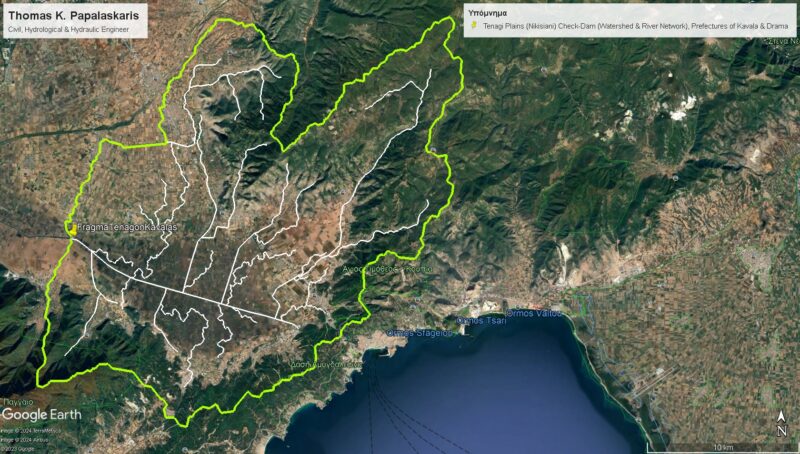Image resolution: width=800 pixels, height=454 pixels.
Task: Click the Παγγαίο map label
Action: 17,401
